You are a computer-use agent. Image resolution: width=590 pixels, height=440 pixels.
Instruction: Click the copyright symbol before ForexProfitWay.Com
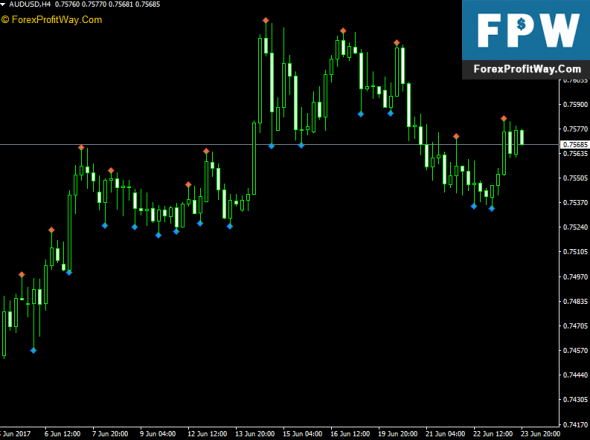(5, 20)
